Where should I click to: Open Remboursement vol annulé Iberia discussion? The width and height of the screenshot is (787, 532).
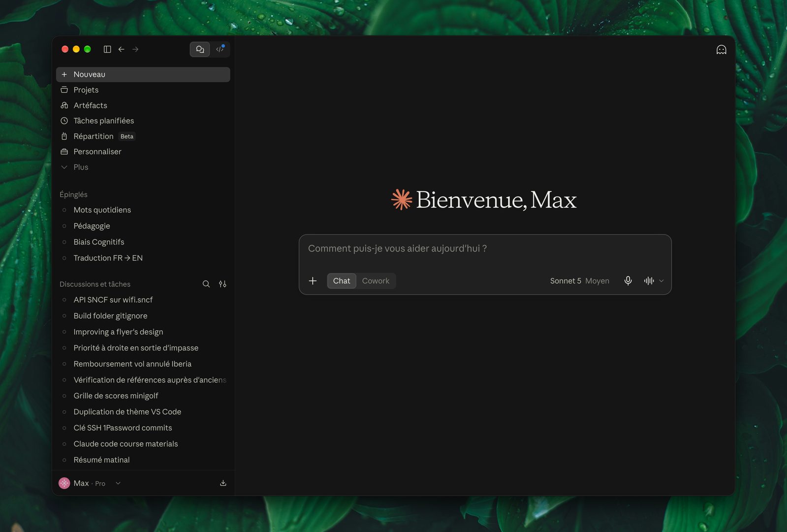coord(143,364)
